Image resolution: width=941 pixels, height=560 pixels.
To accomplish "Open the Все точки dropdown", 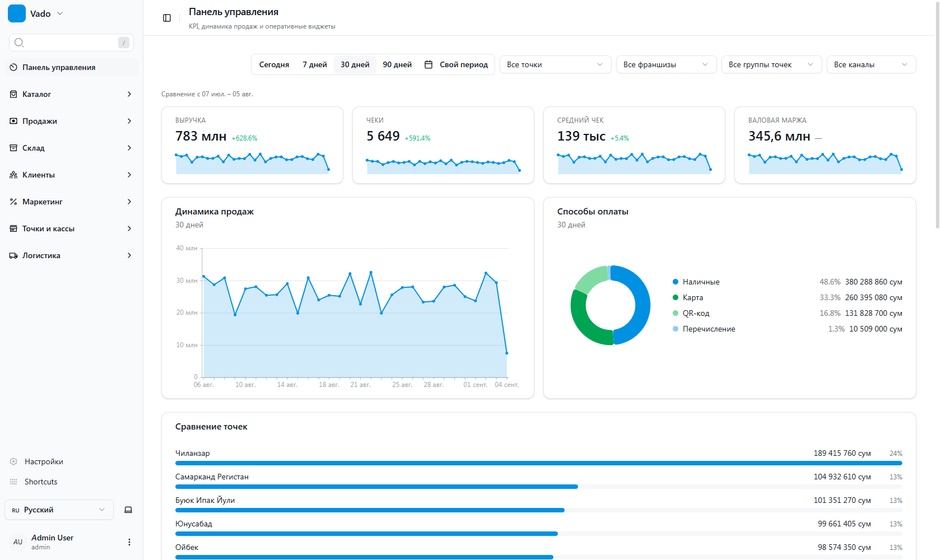I will (x=555, y=64).
